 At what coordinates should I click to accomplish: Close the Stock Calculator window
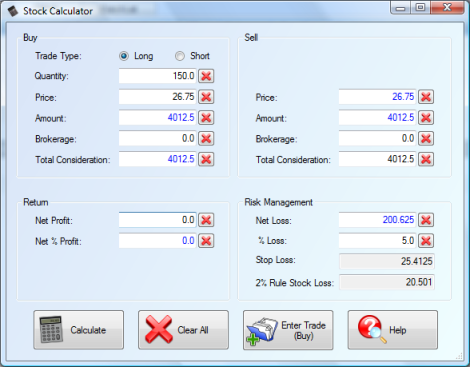[x=447, y=8]
